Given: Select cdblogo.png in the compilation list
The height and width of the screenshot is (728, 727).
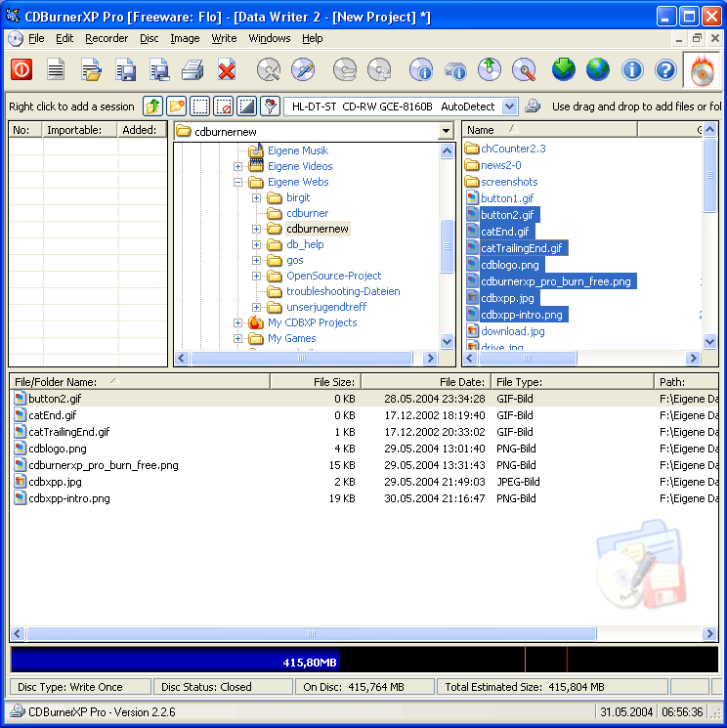Looking at the screenshot, I should pos(57,449).
